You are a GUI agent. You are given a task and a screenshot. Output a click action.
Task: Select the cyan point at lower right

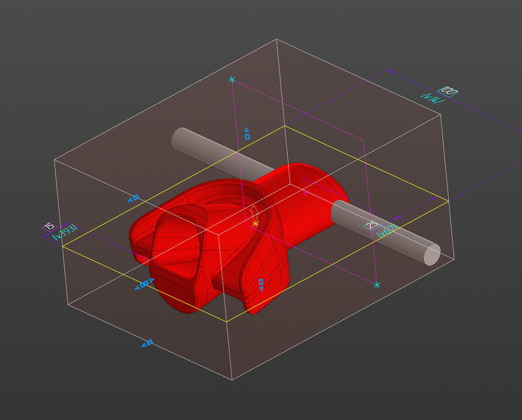coord(377,285)
